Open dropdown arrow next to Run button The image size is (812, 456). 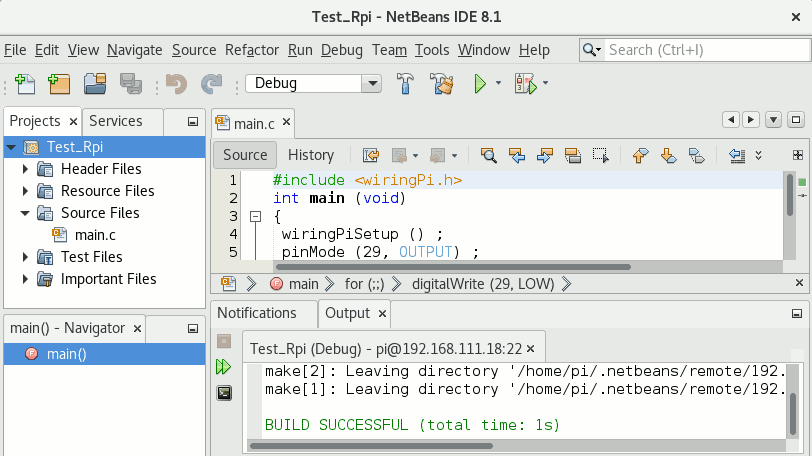(x=498, y=83)
